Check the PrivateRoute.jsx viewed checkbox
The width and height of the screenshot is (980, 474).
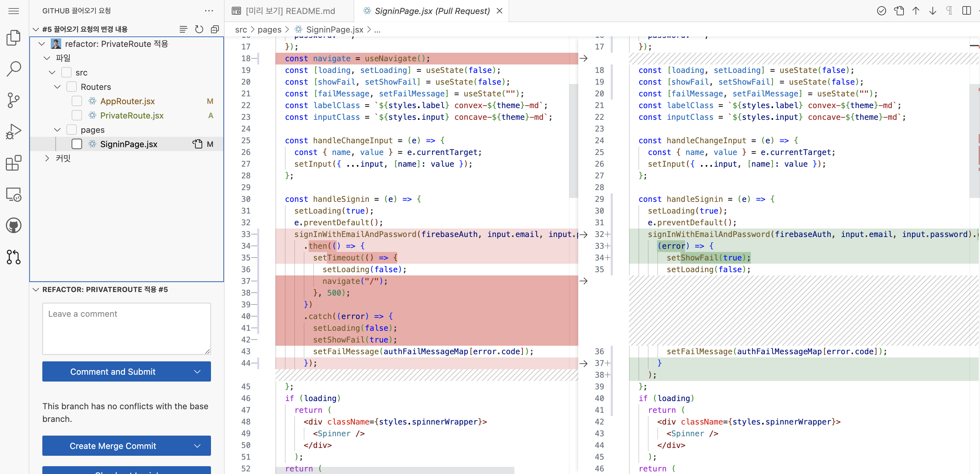pos(77,115)
